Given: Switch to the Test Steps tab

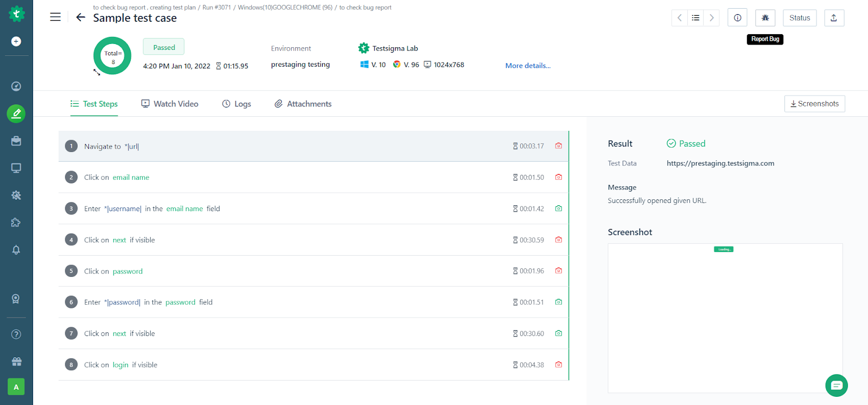Looking at the screenshot, I should point(94,104).
